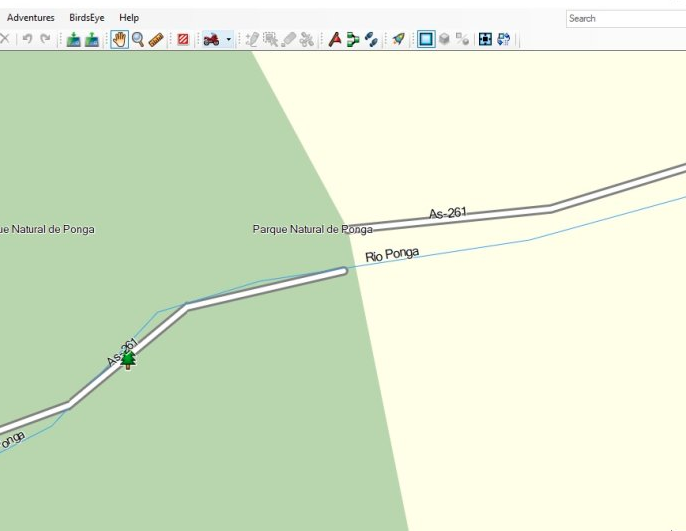Click the Send to Device icon
The width and height of the screenshot is (686, 531).
(x=73, y=39)
